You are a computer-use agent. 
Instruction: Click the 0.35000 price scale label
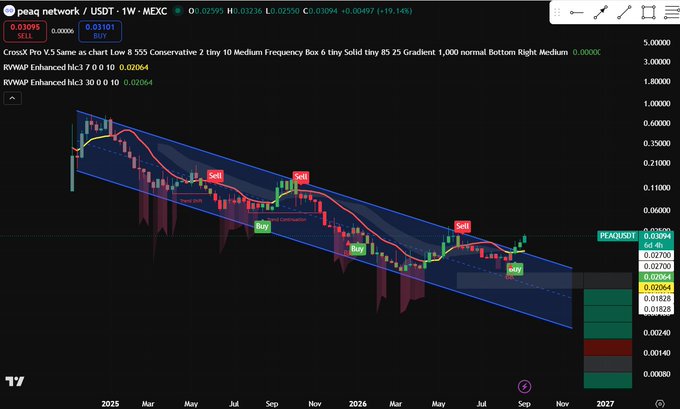click(x=657, y=143)
